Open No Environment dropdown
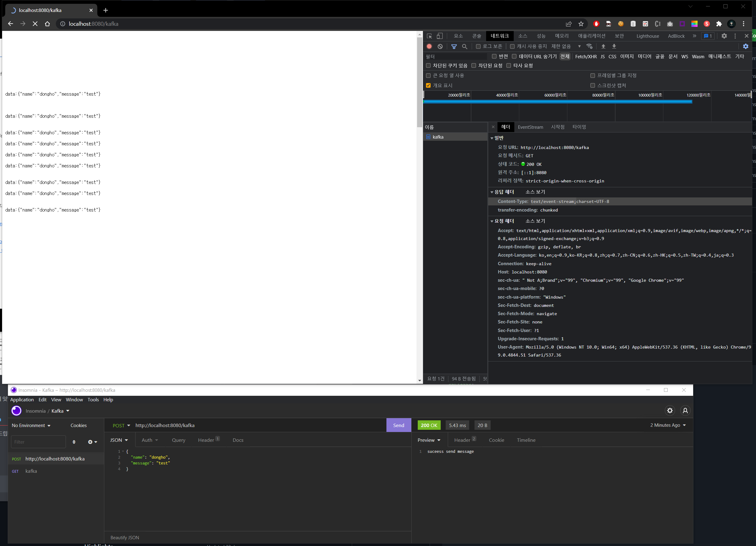Screen dimensions: 756x546 coord(31,426)
